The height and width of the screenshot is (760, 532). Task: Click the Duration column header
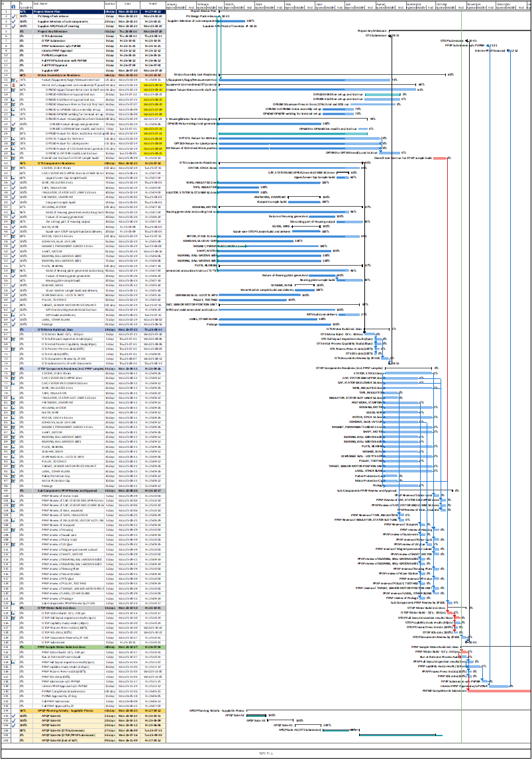(x=111, y=5)
